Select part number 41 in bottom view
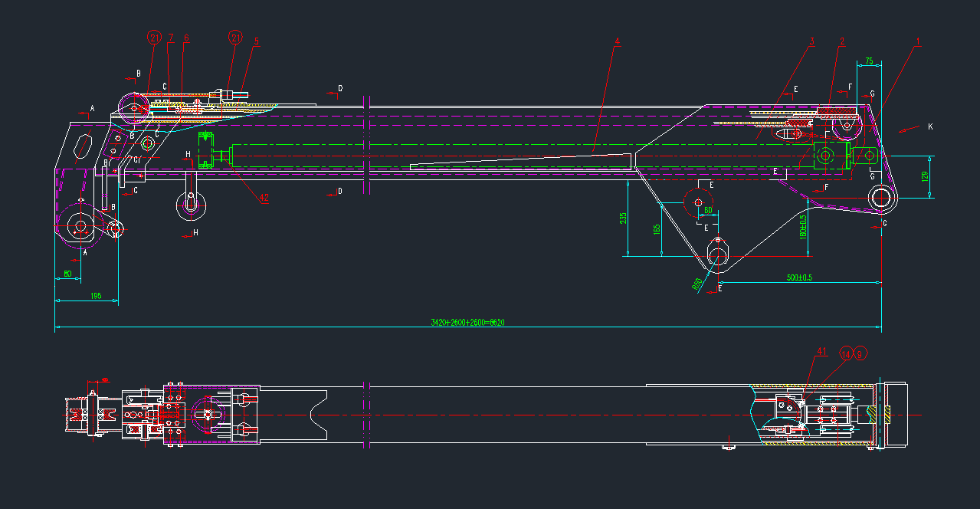This screenshot has width=980, height=509. tap(821, 352)
